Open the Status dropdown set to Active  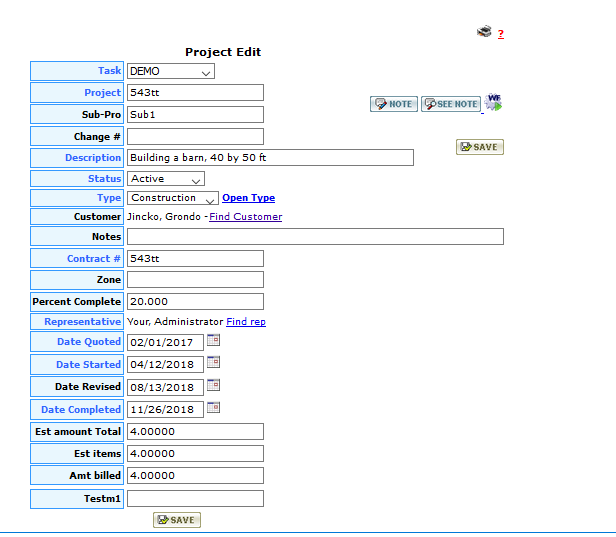[x=166, y=178]
